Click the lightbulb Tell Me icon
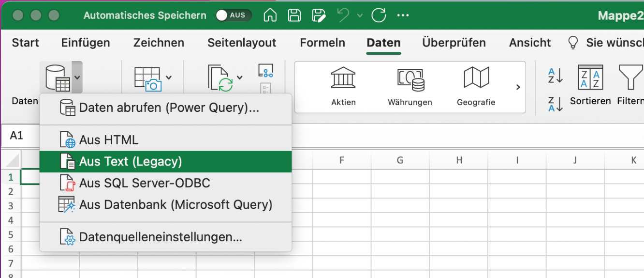The height and width of the screenshot is (278, 644). [x=573, y=43]
